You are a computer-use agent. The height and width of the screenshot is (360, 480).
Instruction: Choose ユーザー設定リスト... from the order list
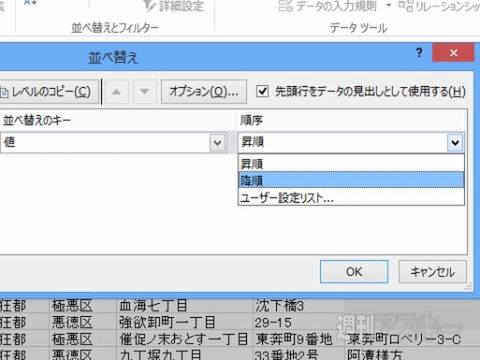[x=351, y=198]
